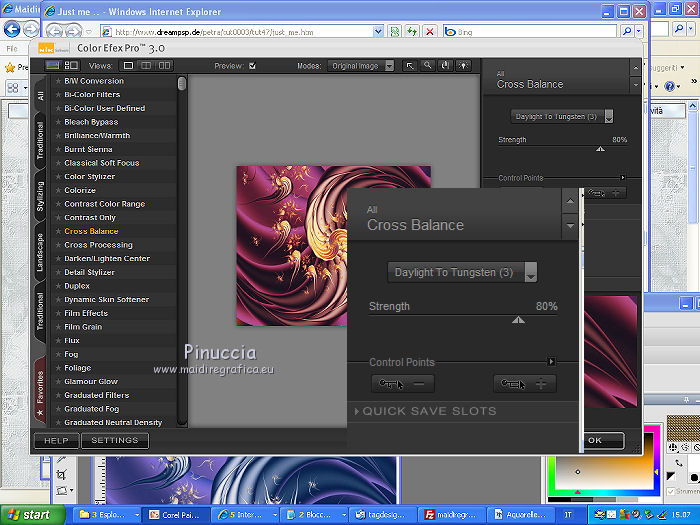Click the Strength slider handle
This screenshot has width=700, height=525.
pos(518,320)
